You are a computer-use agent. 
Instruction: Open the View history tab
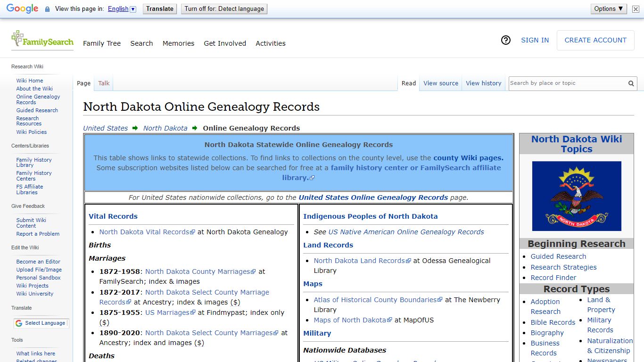[x=484, y=83]
